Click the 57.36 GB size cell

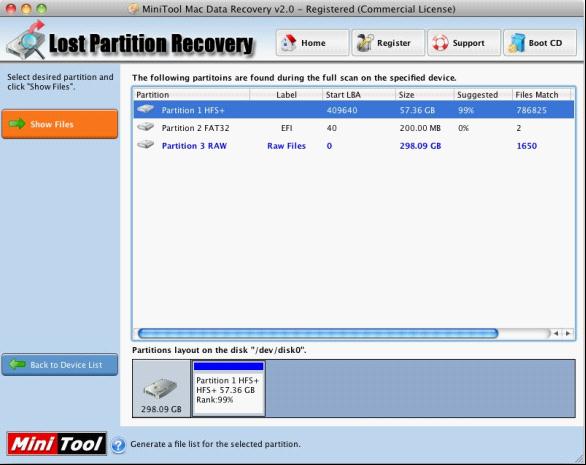(417, 110)
